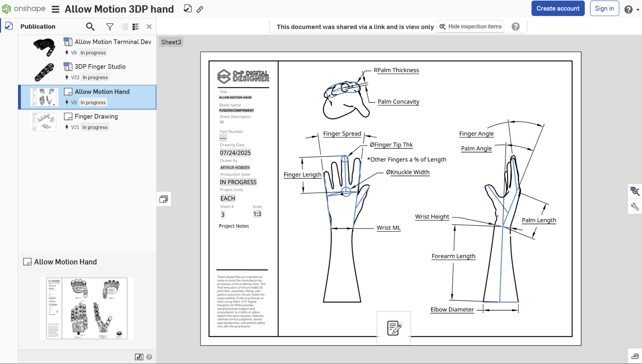Switch the Publication panel to list view
Viewport: 642px width, 364px height.
124,26
